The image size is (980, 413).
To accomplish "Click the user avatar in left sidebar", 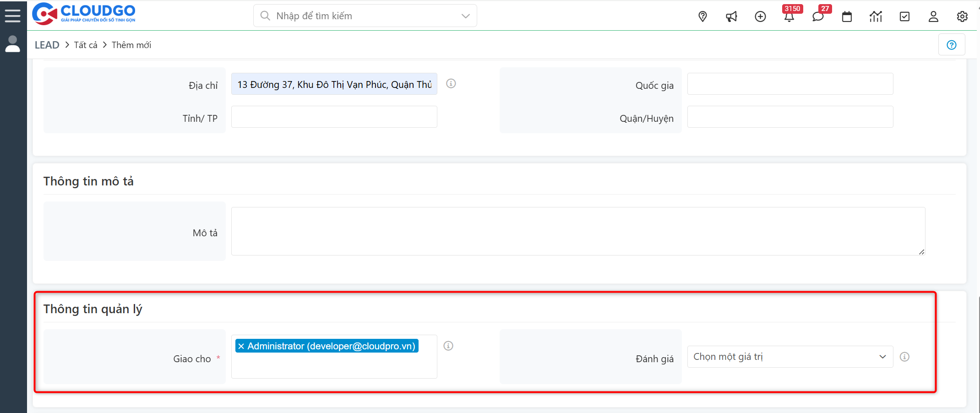I will 13,44.
